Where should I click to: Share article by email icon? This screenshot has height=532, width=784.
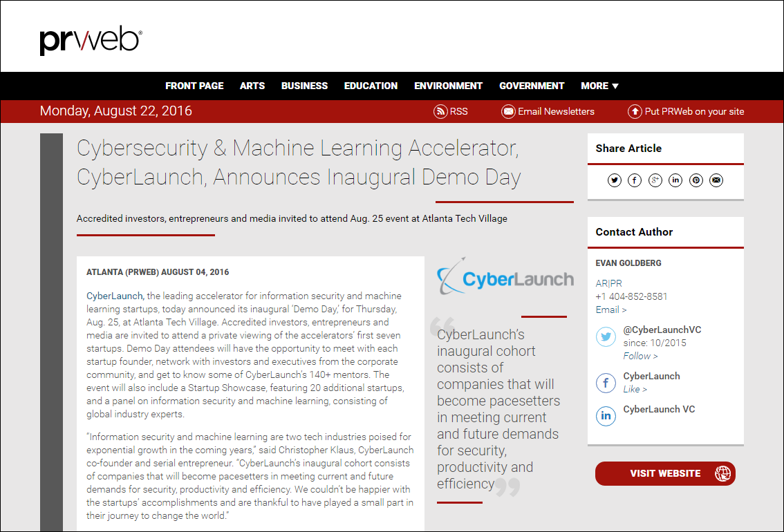[716, 180]
